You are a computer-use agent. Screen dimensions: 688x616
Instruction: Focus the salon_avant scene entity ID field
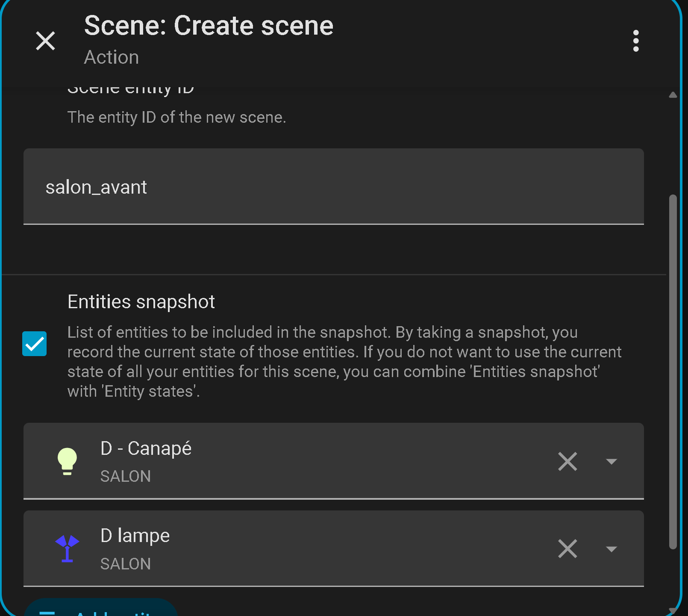pyautogui.click(x=333, y=186)
